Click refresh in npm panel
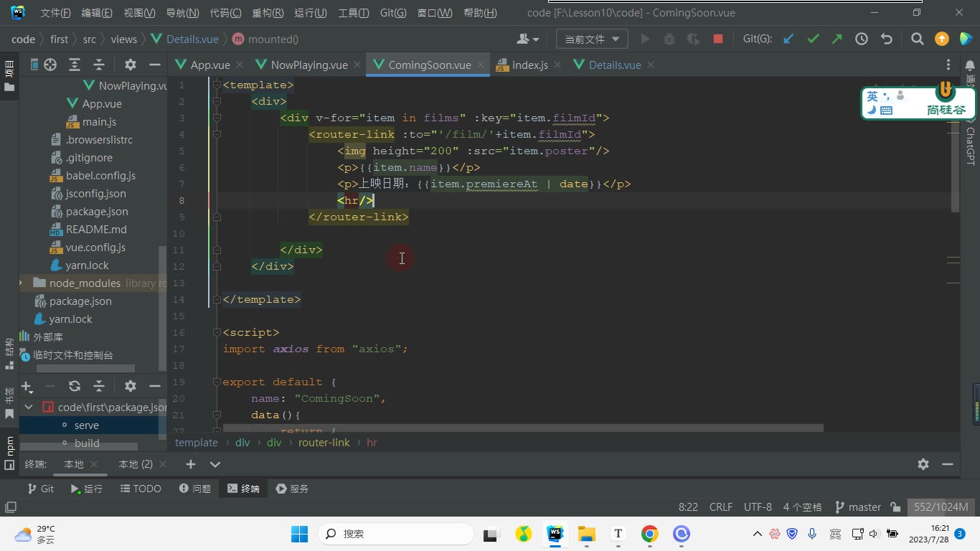This screenshot has height=551, width=980. [x=75, y=386]
